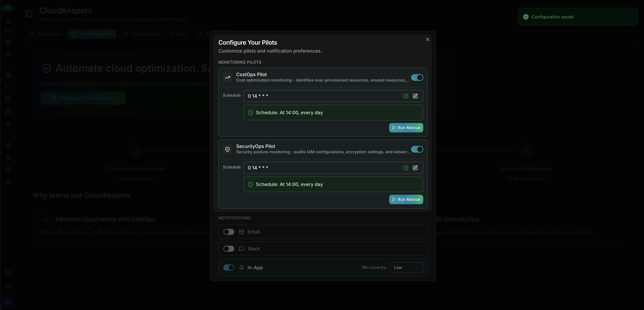Disable the CostOps Pilot toggle

417,77
